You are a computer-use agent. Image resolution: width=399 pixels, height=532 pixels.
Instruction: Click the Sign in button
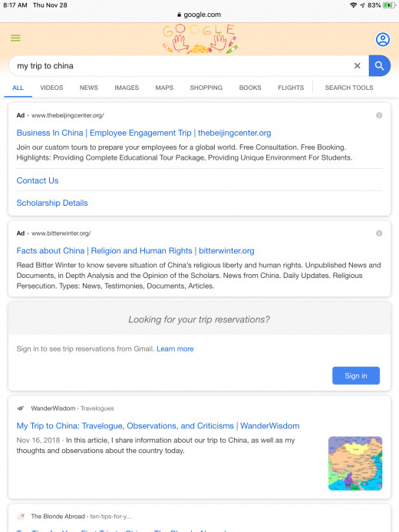[x=356, y=375]
